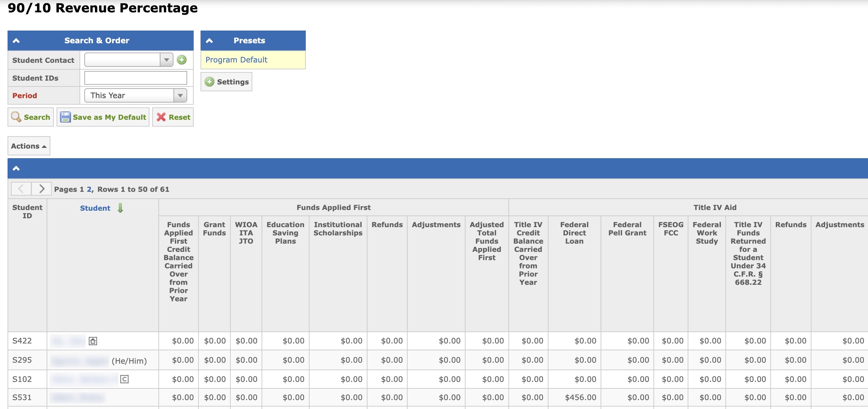
Task: Open Settings with green plus icon
Action: point(226,82)
